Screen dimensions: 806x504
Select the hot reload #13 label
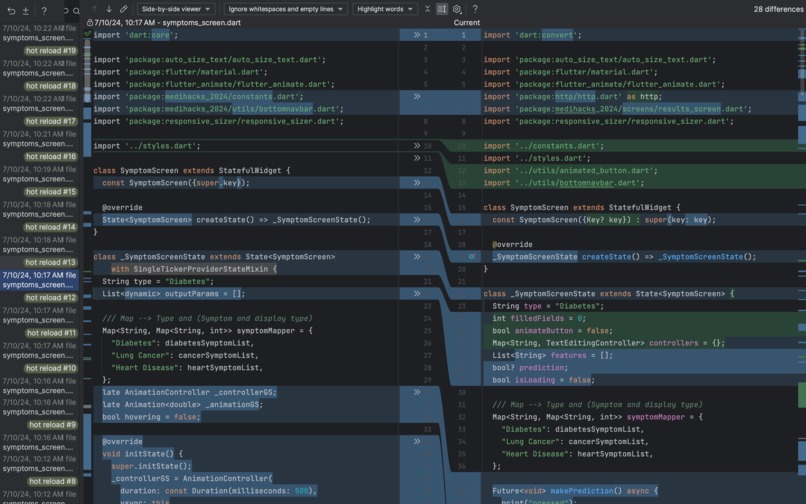click(51, 262)
